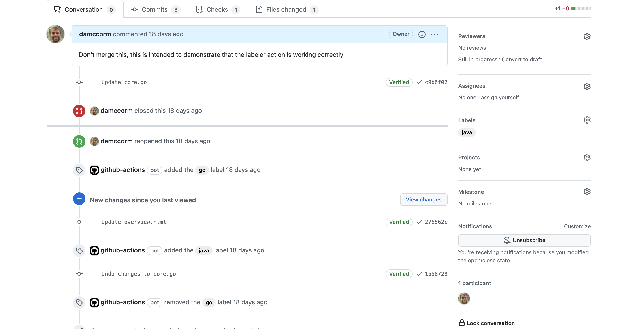The image size is (644, 329).
Task: Open the Reviewers gear settings
Action: pyautogui.click(x=587, y=36)
